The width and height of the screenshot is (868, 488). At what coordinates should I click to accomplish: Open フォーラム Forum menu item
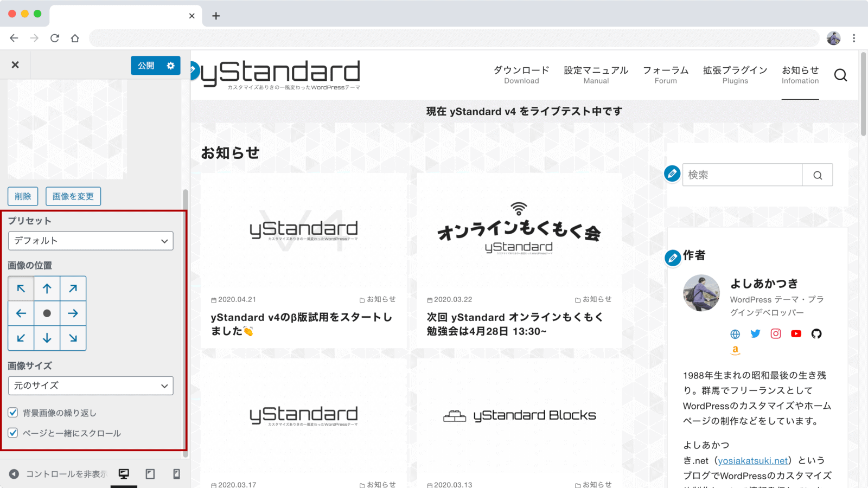666,75
